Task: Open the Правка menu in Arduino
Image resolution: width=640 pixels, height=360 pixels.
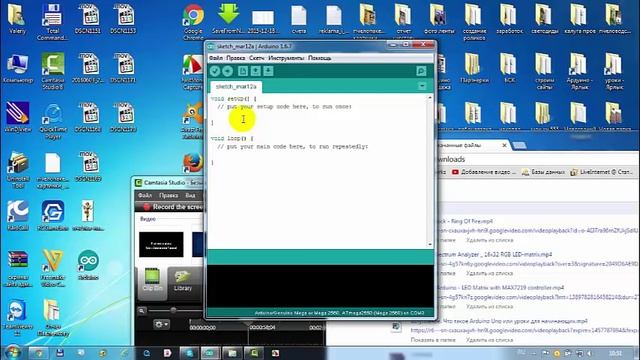Action: (236, 58)
